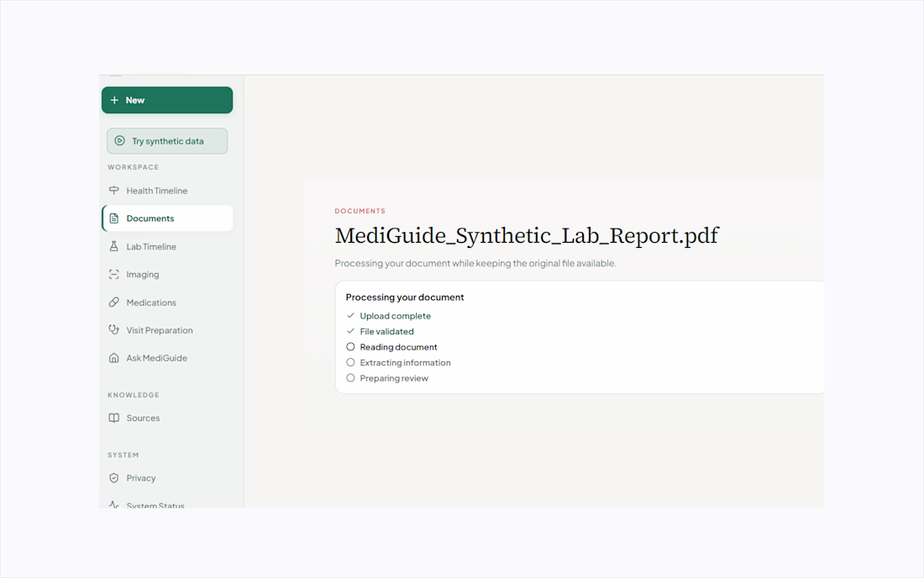Click the MediGuide_Synthetic_Lab_Report.pdf title
The height and width of the screenshot is (578, 924).
pos(527,236)
